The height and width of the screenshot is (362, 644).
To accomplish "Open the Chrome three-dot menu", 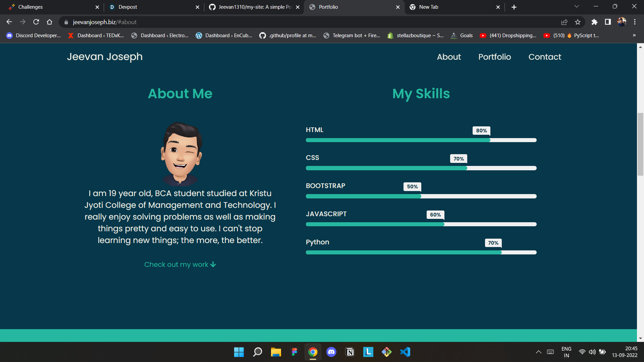I will [635, 22].
